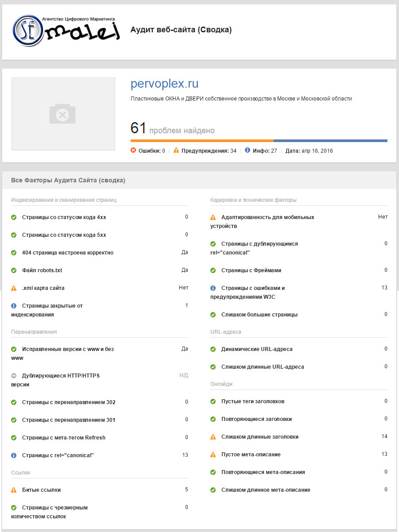Image resolution: width=399 pixels, height=532 pixels.
Task: Click info icon beside Страницы закрытые от индексирования
Action: [x=14, y=306]
